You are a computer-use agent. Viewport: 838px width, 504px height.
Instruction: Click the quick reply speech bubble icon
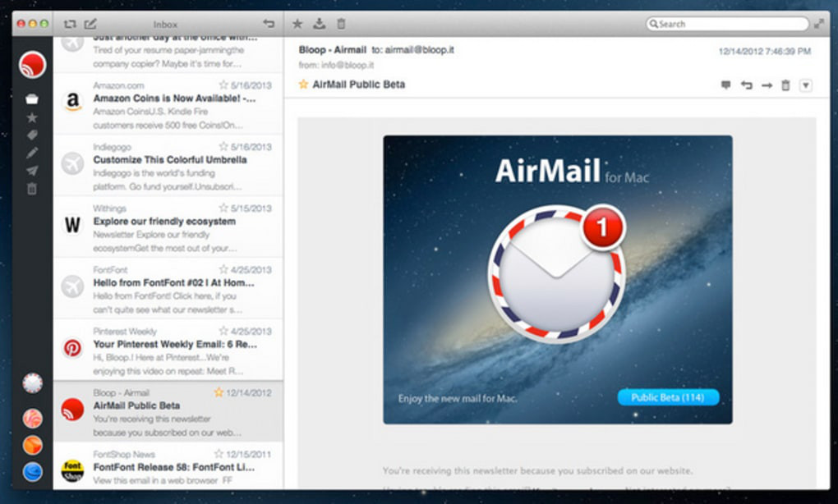click(x=725, y=85)
